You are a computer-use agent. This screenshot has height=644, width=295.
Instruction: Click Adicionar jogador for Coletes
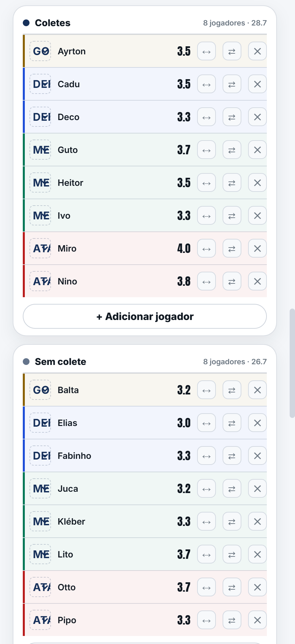point(145,316)
